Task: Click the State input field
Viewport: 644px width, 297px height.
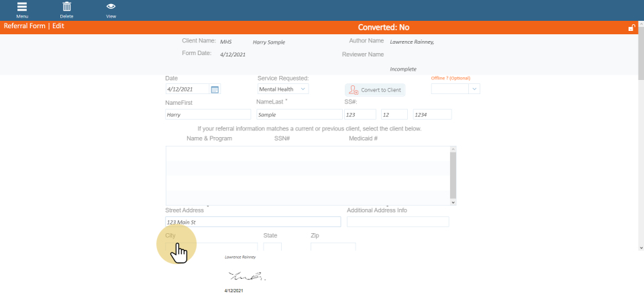Action: point(272,247)
